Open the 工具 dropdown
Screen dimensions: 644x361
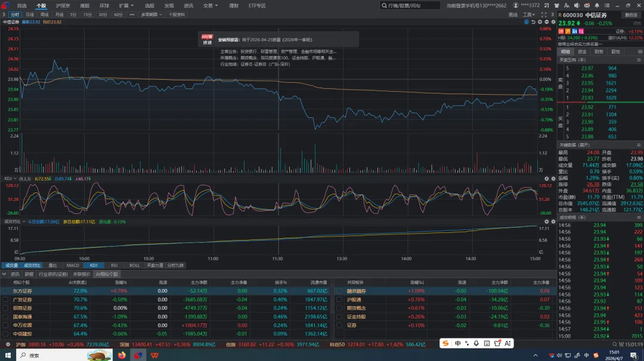pyautogui.click(x=529, y=14)
